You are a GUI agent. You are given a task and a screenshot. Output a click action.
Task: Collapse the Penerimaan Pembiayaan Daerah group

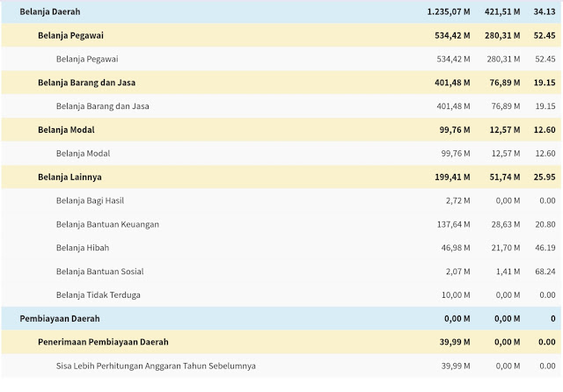coord(103,342)
